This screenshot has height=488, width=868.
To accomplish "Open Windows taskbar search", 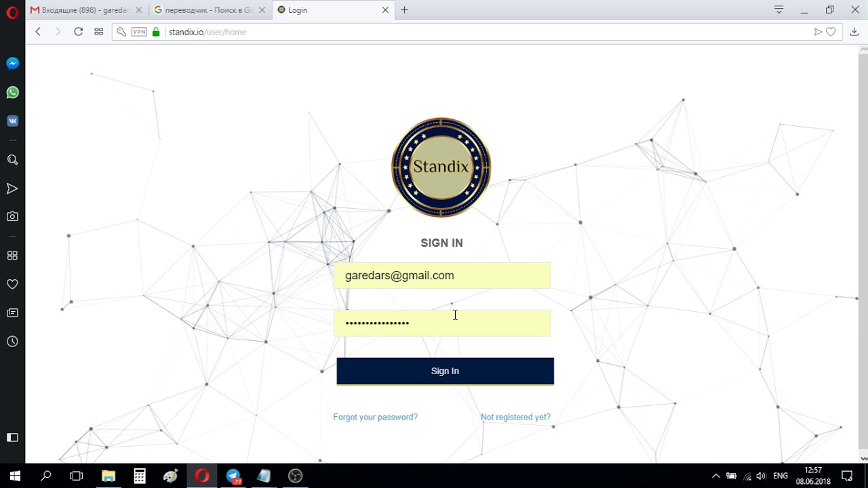I will pos(45,476).
